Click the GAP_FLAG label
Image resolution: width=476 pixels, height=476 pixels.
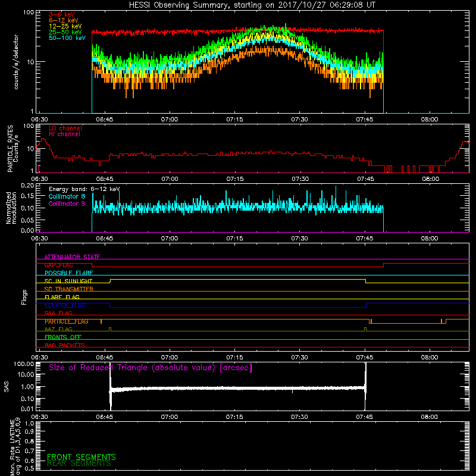click(x=58, y=265)
